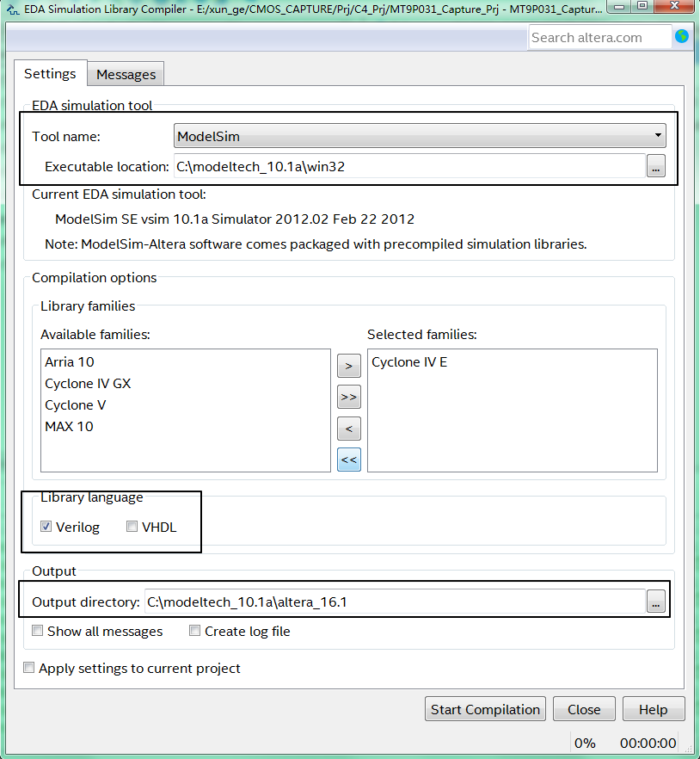Select Cyclone IV E in Selected families
Image resolution: width=700 pixels, height=759 pixels.
pos(409,362)
